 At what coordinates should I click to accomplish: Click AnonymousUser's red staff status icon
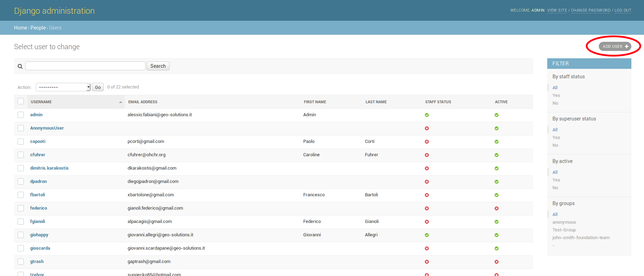point(427,129)
